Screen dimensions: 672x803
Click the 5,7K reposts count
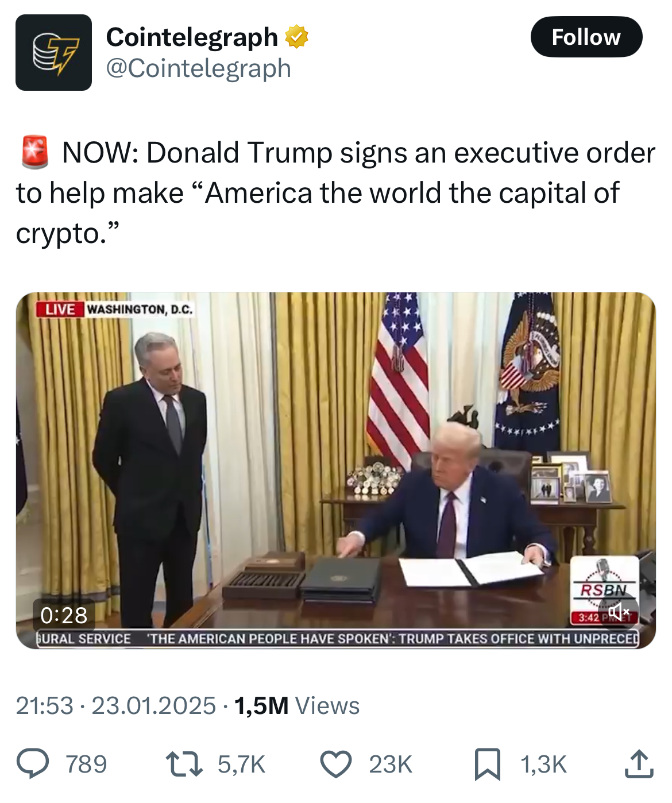pyautogui.click(x=241, y=765)
